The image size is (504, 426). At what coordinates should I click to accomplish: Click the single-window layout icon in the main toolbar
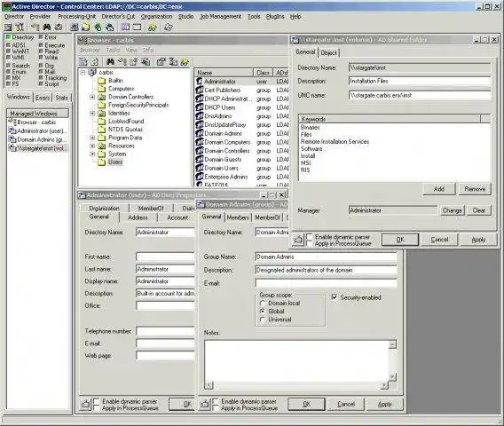[138, 28]
